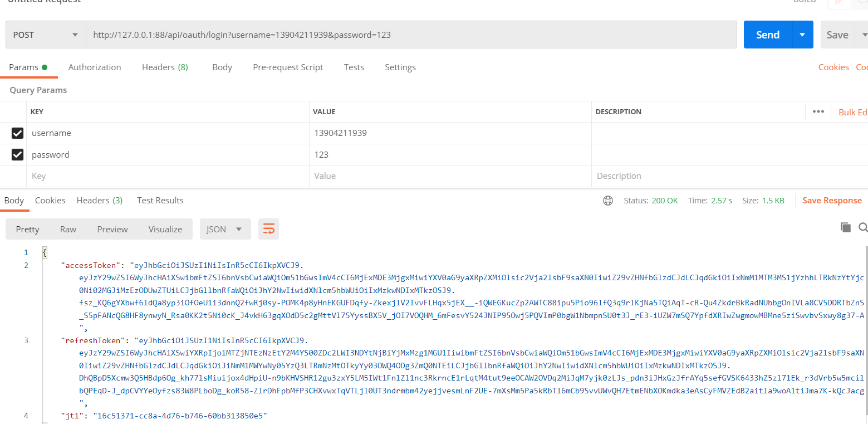Screen dimensions: 868x424
Task: Click the globe network information icon
Action: [608, 201]
